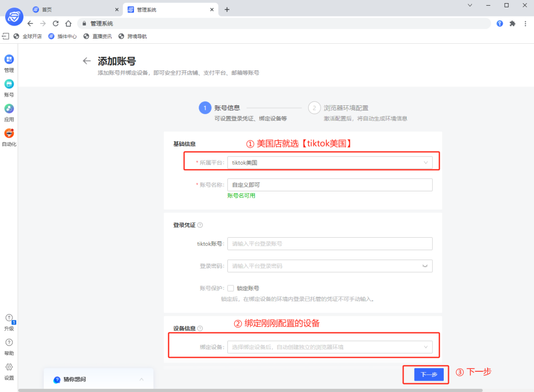Click the browser logo icon
The height and width of the screenshot is (392, 534).
click(x=14, y=16)
